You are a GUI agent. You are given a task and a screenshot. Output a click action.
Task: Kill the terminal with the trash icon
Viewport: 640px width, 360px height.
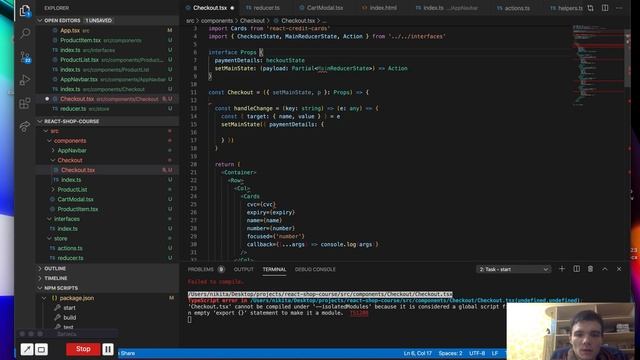tap(590, 269)
